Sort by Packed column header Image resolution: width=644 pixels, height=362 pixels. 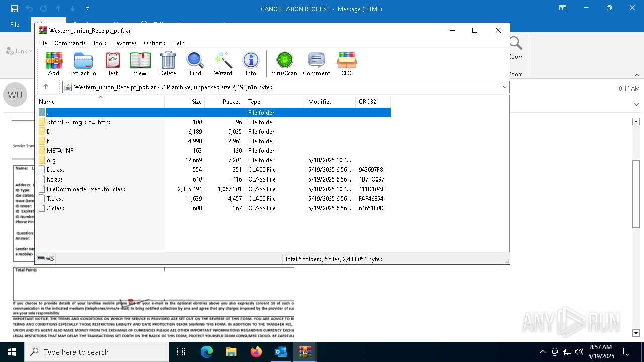point(225,101)
